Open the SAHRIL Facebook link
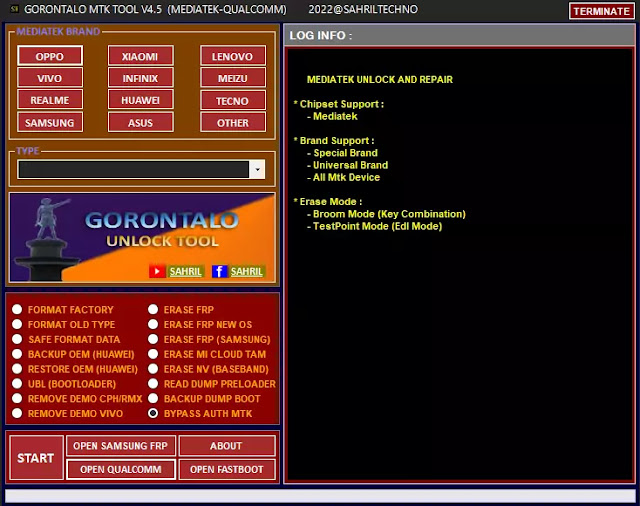The height and width of the screenshot is (506, 640). tap(247, 271)
